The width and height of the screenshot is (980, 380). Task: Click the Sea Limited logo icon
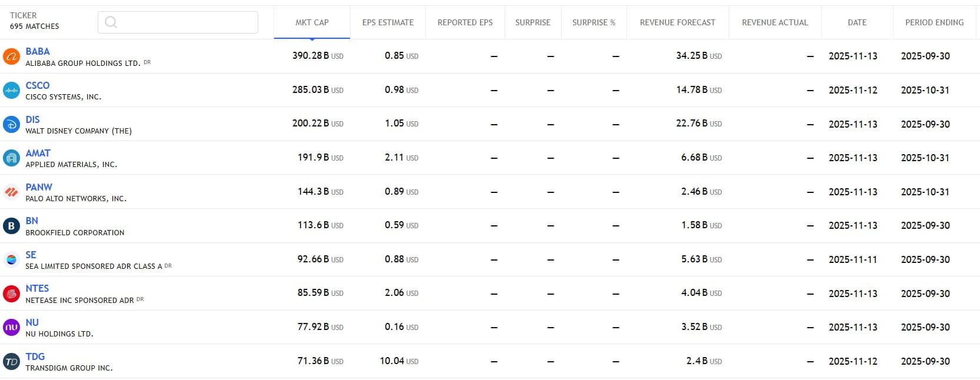11,260
